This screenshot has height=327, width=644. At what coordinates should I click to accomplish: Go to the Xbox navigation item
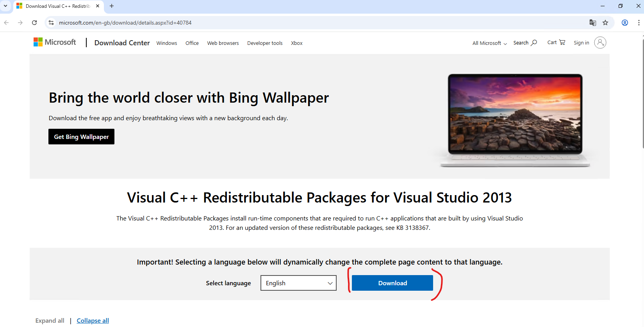click(x=296, y=43)
